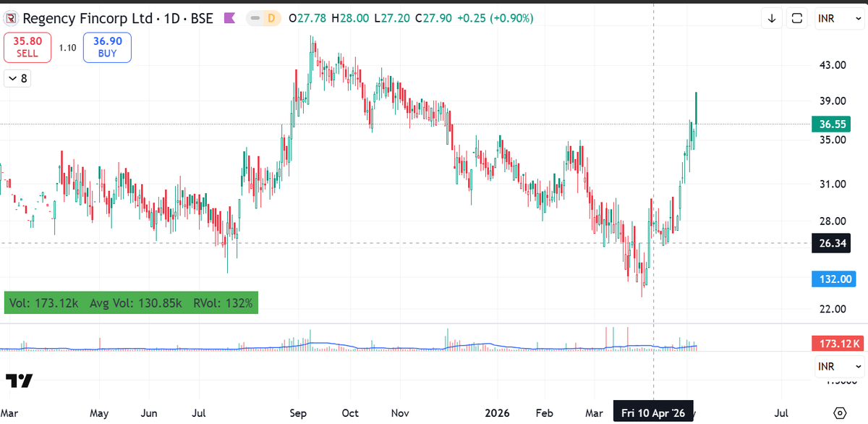Image resolution: width=868 pixels, height=424 pixels.
Task: Click the O27.78 open value
Action: click(307, 18)
